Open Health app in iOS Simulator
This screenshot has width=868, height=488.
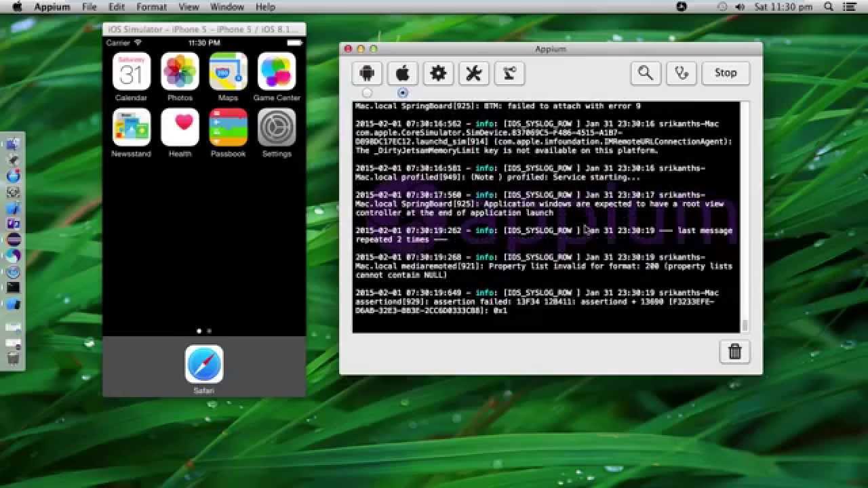point(180,133)
